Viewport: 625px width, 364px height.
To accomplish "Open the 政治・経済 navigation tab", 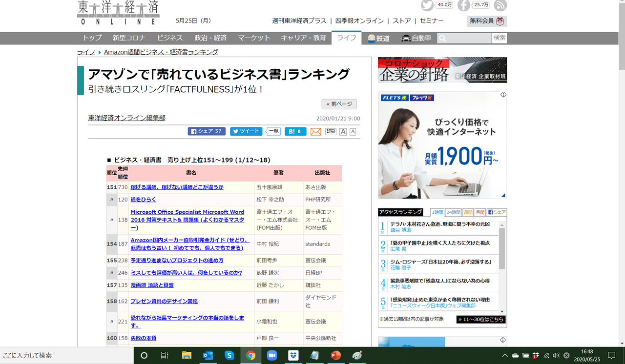I will tap(210, 38).
